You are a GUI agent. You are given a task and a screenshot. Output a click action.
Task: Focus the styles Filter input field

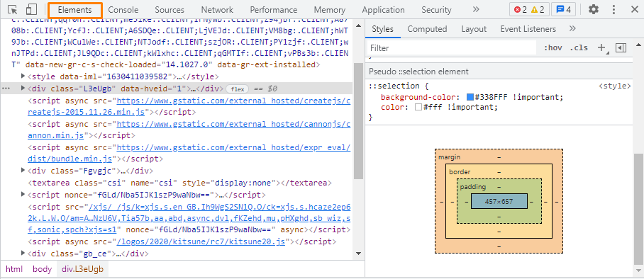pos(451,48)
